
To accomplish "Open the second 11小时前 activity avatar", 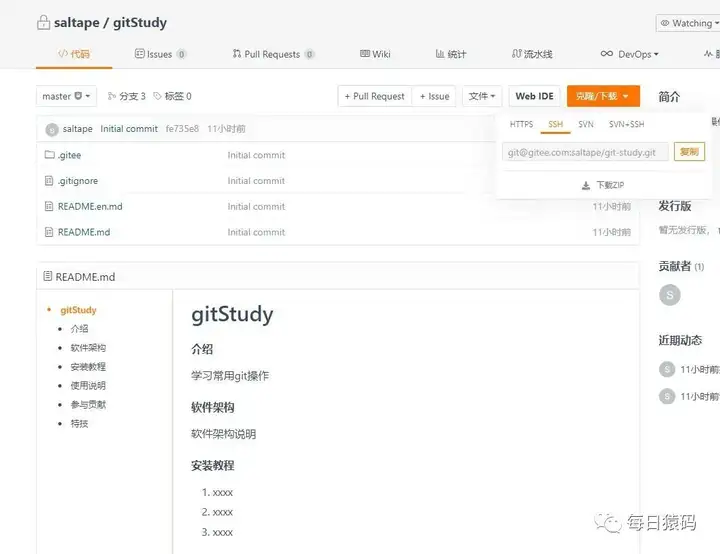I will coord(667,396).
